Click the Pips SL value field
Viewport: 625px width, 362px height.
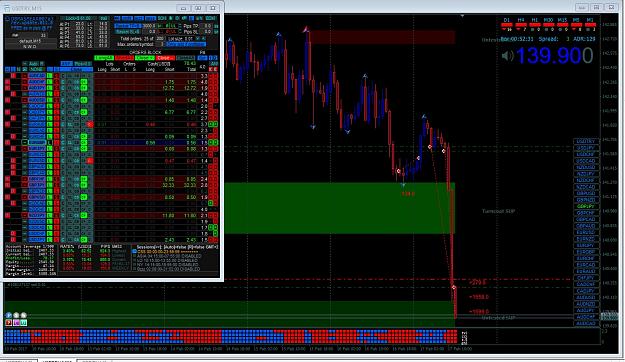(207, 31)
